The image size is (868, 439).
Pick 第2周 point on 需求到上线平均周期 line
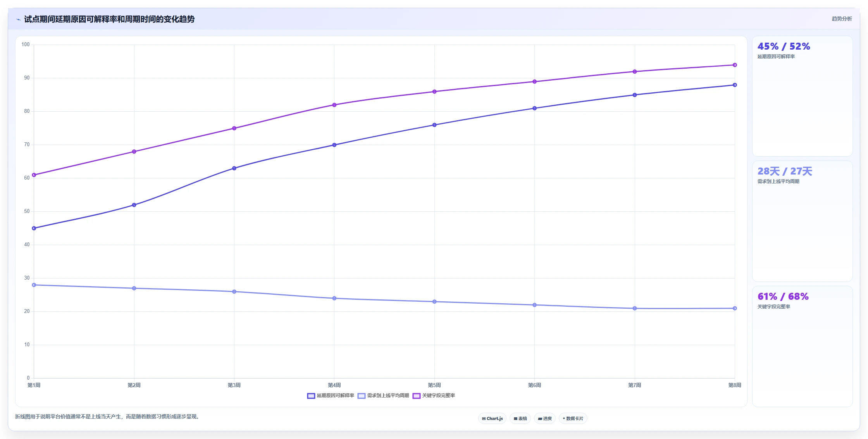coord(134,288)
